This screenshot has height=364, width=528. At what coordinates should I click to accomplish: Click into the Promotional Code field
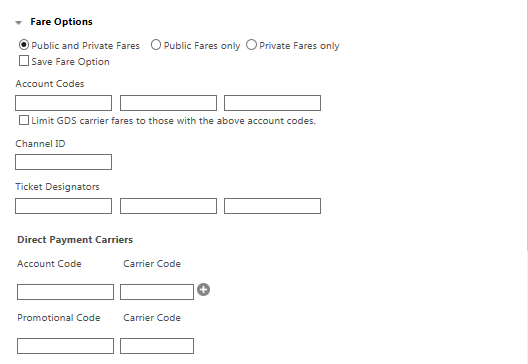(65, 346)
